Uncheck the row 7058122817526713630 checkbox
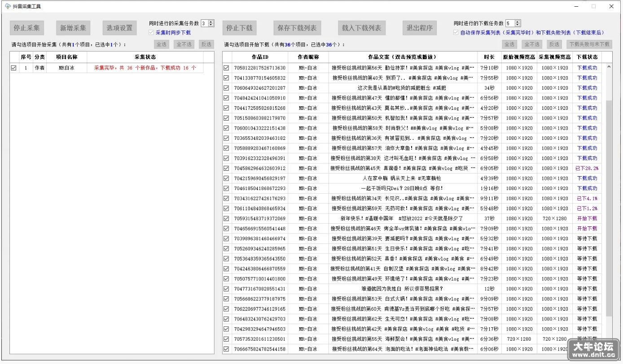Screen dimensions: 623x364 pos(226,68)
